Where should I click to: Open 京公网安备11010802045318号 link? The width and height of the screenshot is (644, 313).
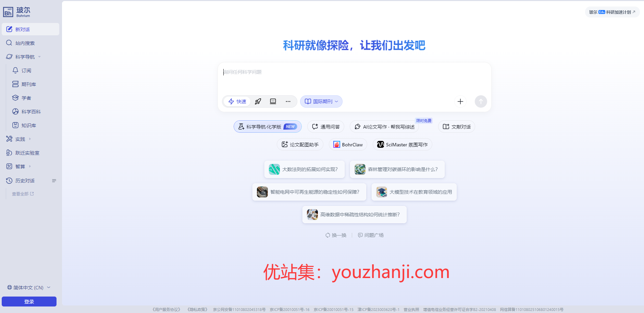(x=239, y=310)
